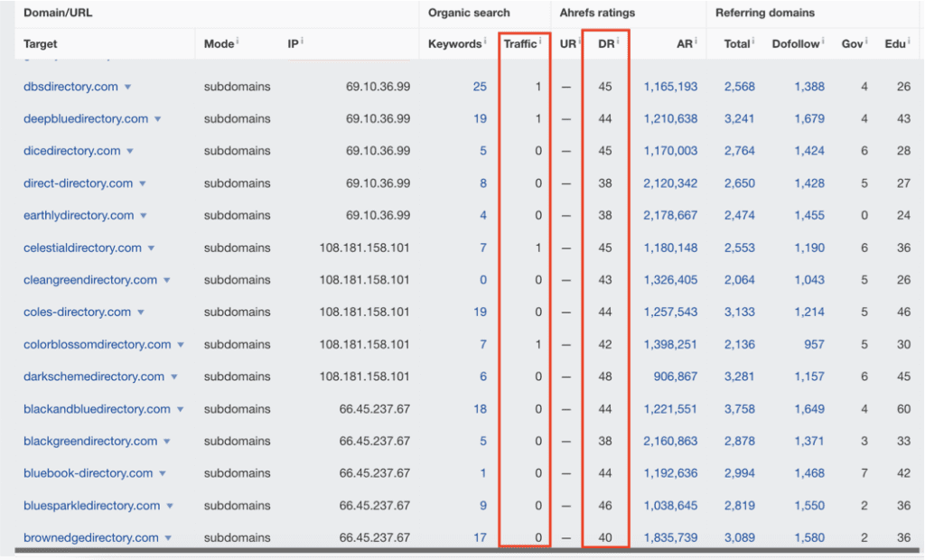Expand the arrow beside earthlydirectory.com
This screenshot has width=925, height=560.
click(144, 216)
